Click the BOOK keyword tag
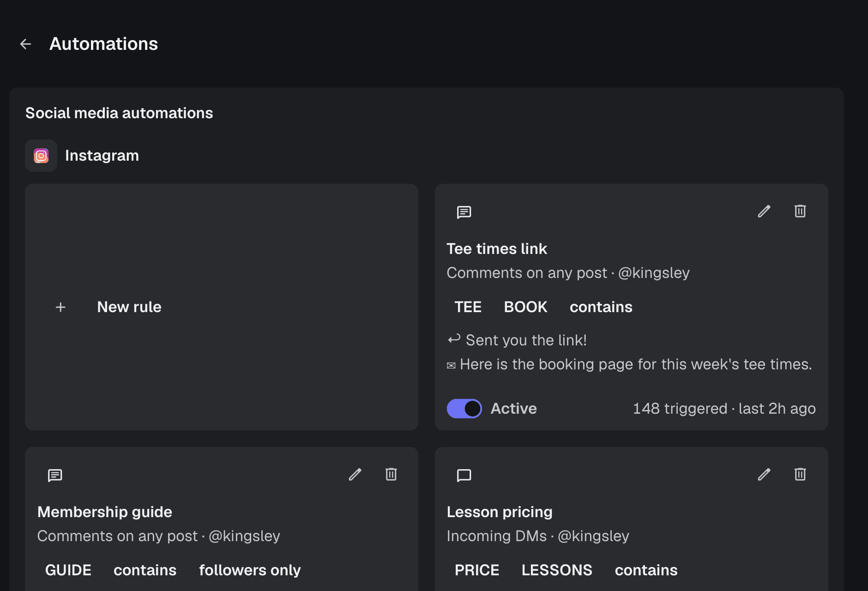This screenshot has height=591, width=868. (x=525, y=307)
